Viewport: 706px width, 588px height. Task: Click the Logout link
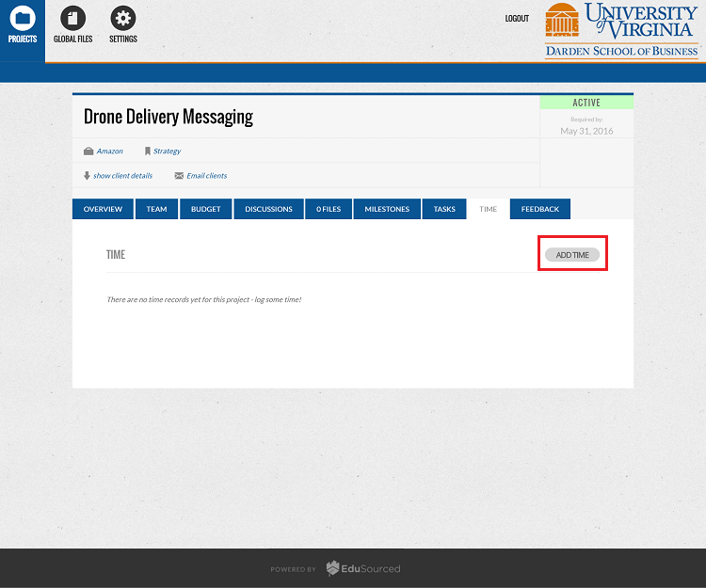click(517, 19)
